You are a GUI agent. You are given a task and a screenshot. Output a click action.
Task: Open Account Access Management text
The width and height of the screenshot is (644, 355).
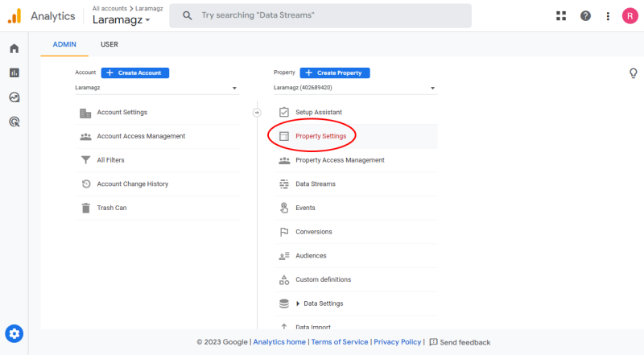[141, 136]
